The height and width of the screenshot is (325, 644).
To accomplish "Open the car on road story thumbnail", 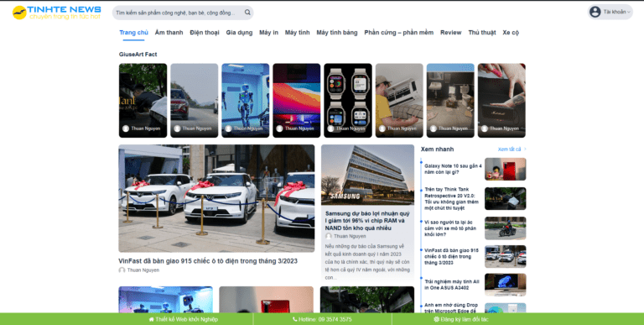I will [x=195, y=101].
